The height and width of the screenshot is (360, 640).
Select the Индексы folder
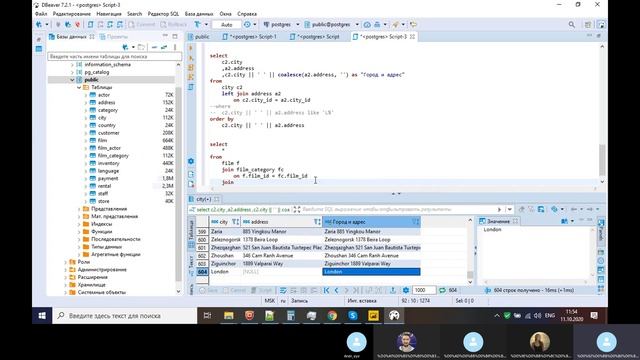click(x=101, y=224)
